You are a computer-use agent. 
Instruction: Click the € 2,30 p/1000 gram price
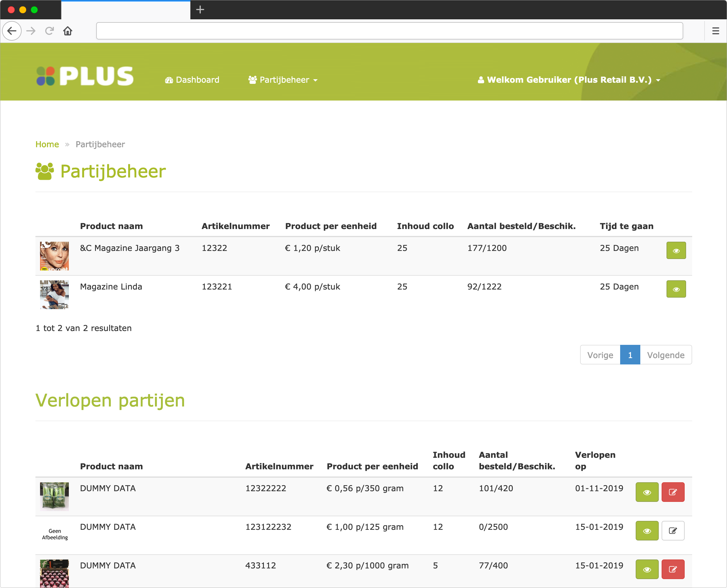coord(368,565)
